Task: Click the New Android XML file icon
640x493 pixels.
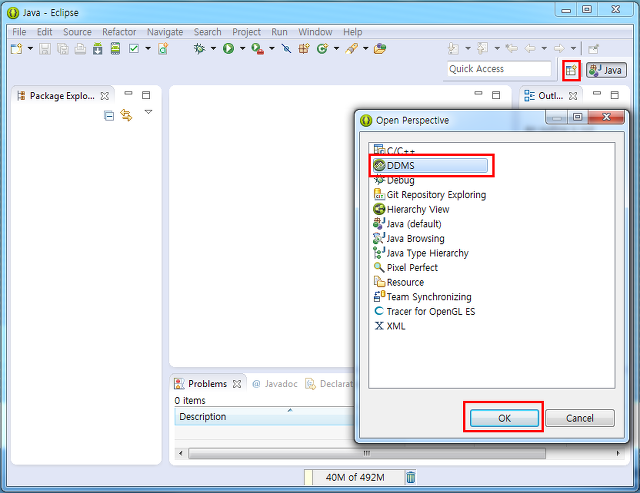Action: (163, 49)
